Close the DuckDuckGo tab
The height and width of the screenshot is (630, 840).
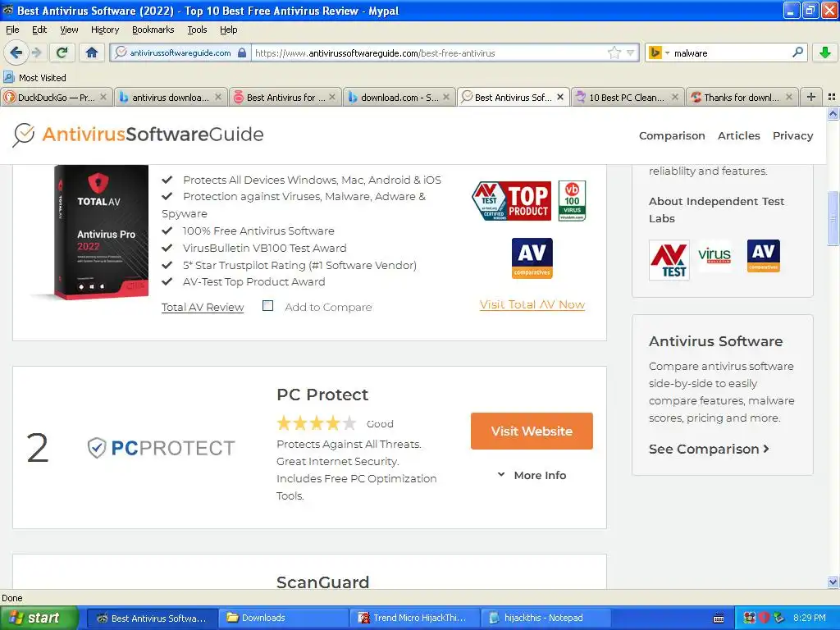103,97
